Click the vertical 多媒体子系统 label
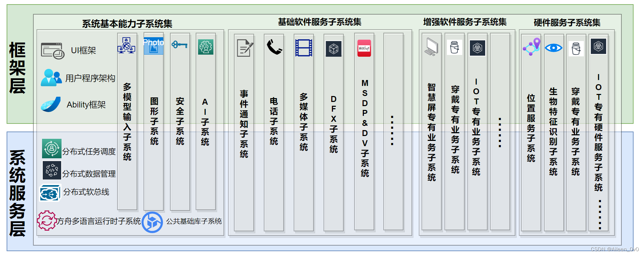644x255 pixels. (x=304, y=122)
